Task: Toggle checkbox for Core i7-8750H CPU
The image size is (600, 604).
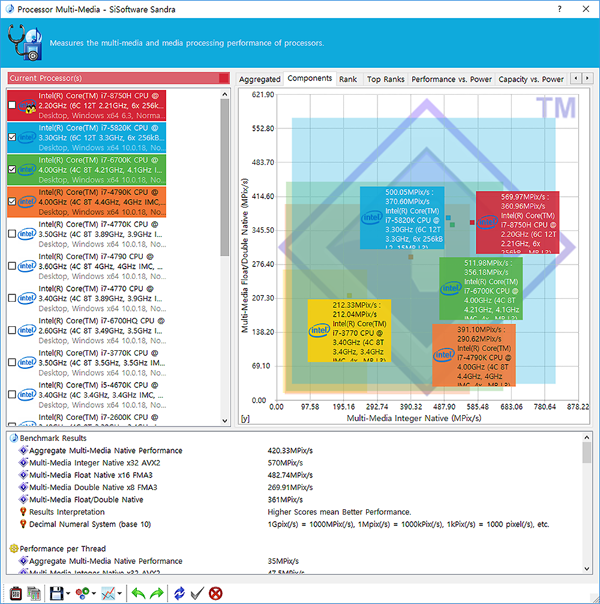Action: pyautogui.click(x=12, y=105)
